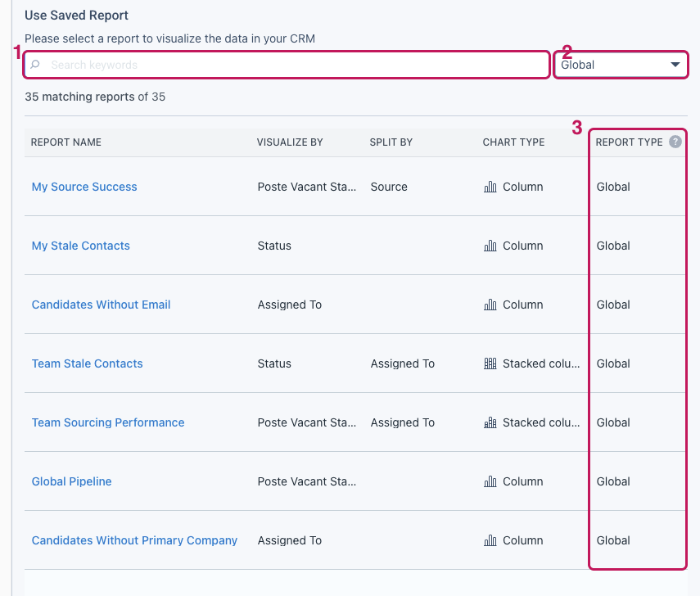Click the CHART TYPE column header
This screenshot has width=700, height=596.
(513, 142)
